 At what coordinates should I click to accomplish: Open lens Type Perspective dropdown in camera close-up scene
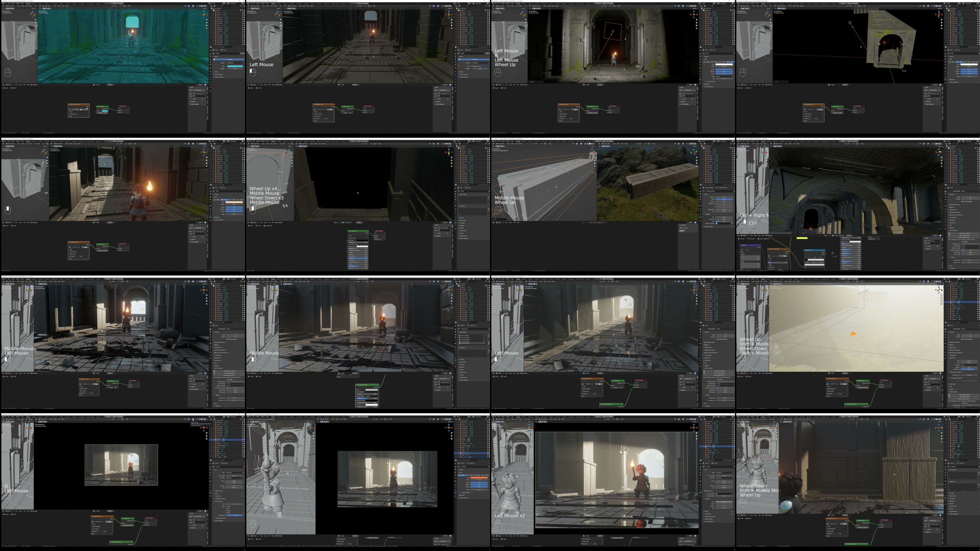point(724,473)
